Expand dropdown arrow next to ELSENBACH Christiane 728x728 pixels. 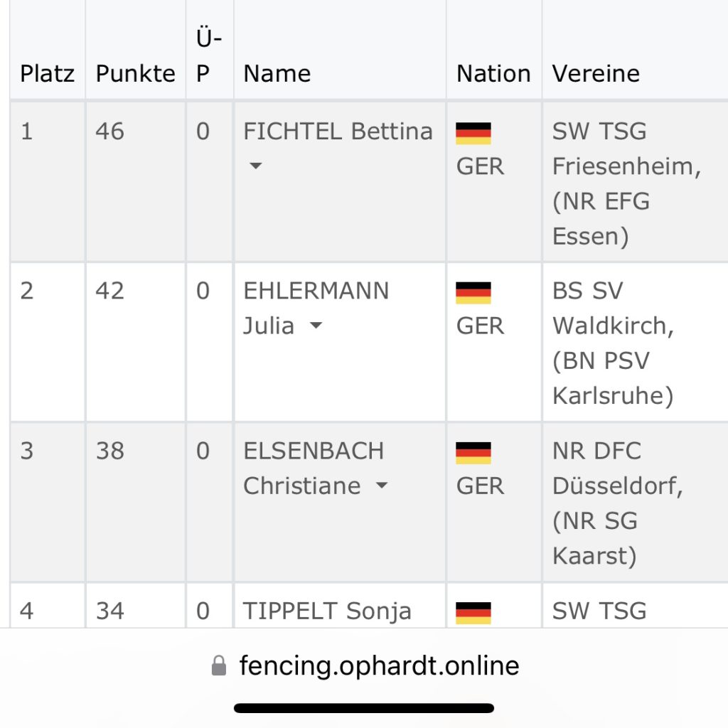(x=382, y=486)
